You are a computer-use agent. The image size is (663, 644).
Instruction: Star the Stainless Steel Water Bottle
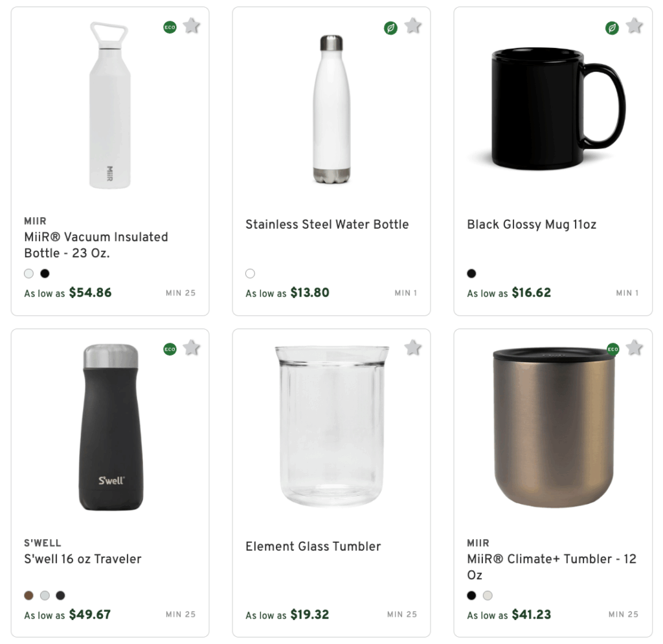point(413,26)
